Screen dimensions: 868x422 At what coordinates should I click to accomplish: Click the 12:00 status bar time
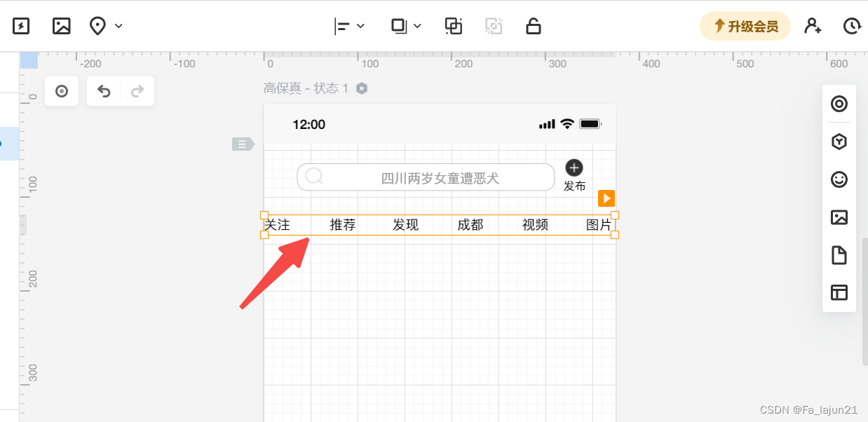(308, 125)
